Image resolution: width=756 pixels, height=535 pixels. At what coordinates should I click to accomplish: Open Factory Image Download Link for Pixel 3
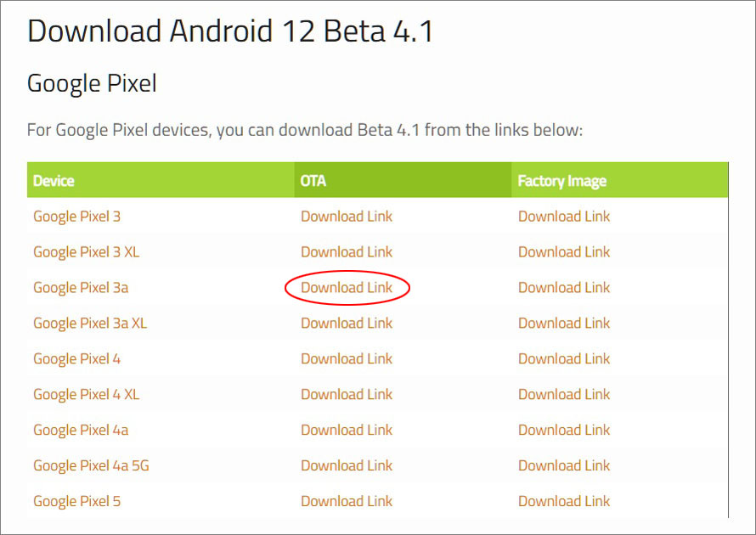point(564,217)
